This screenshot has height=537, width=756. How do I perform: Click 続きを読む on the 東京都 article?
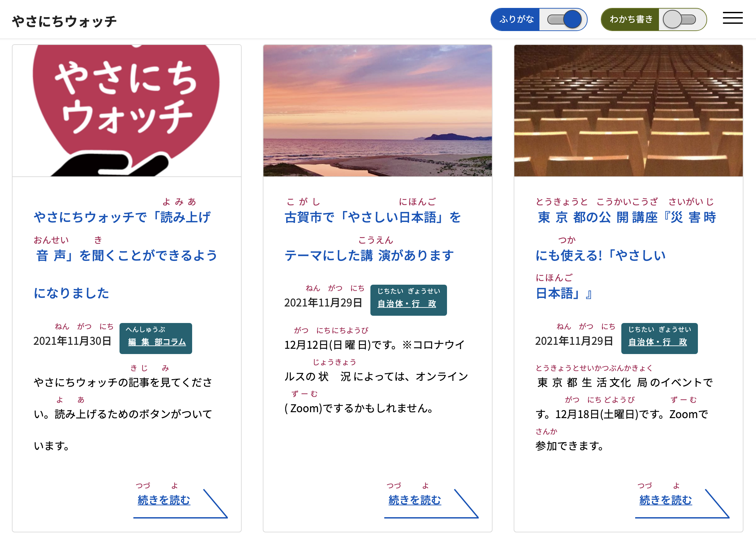point(666,500)
